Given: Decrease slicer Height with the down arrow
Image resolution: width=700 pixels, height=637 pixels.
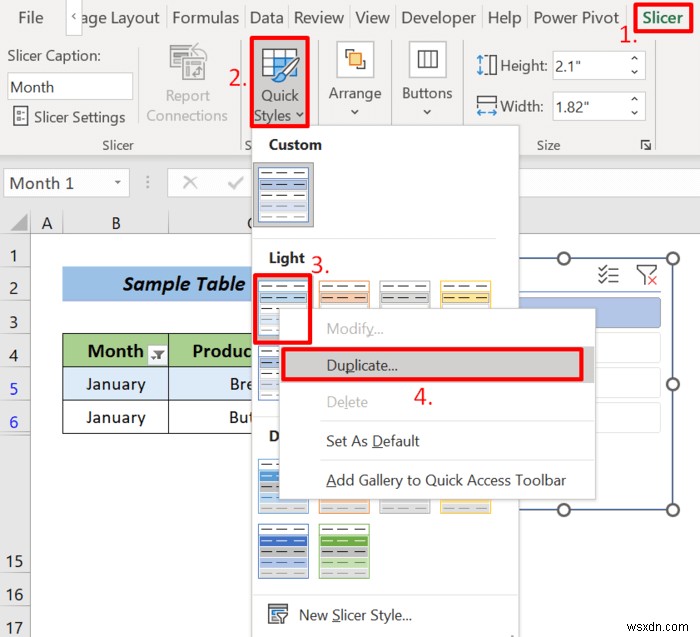Looking at the screenshot, I should pyautogui.click(x=634, y=72).
